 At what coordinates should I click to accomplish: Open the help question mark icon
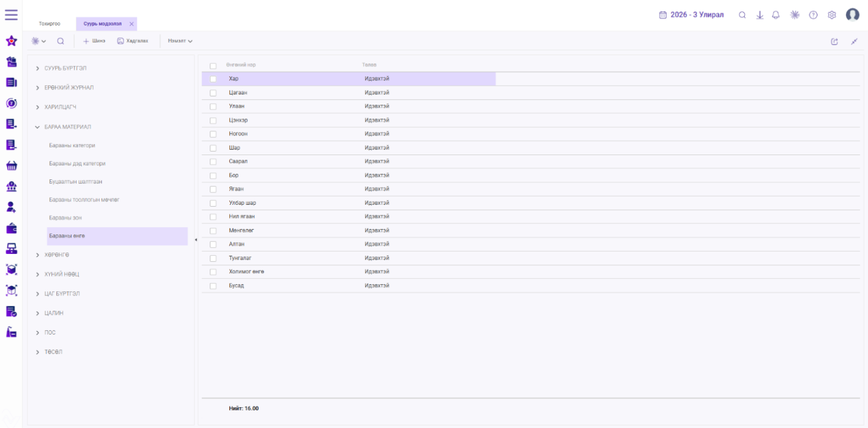pos(813,15)
